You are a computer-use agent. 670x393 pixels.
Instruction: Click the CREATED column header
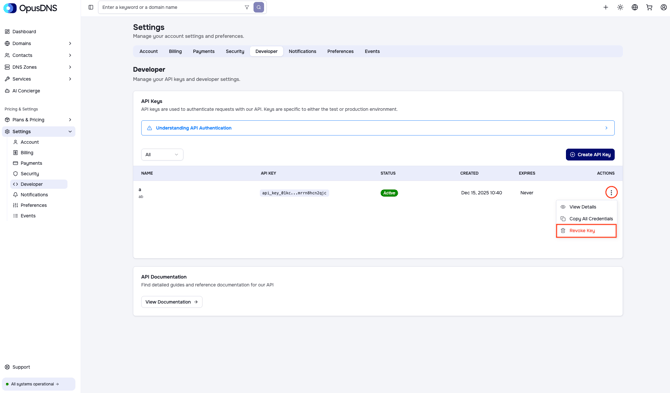pos(469,173)
